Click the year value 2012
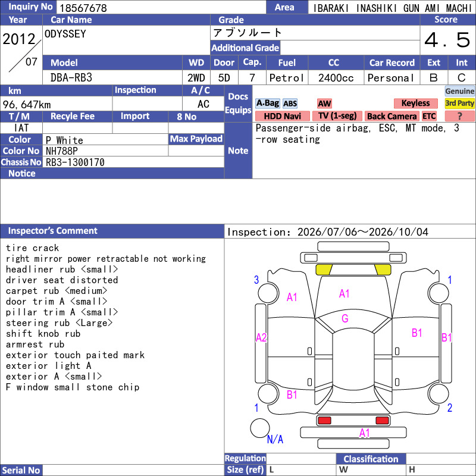 (x=19, y=39)
